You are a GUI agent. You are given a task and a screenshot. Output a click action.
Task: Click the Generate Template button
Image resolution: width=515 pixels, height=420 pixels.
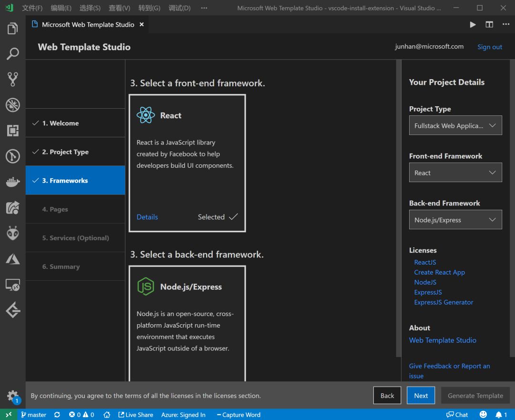tap(475, 395)
